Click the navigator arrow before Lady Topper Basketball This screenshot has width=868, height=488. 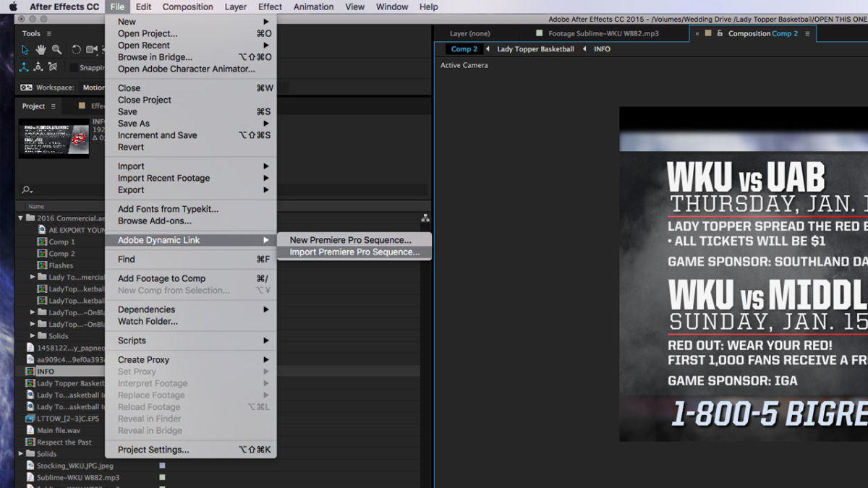click(488, 49)
